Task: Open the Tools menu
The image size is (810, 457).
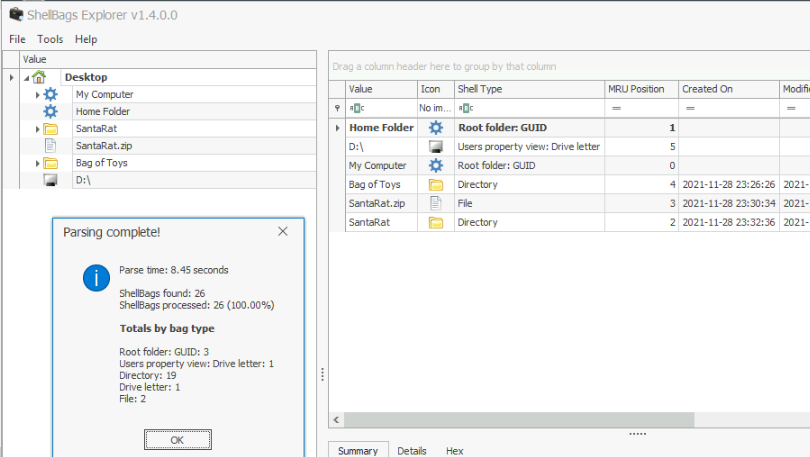Action: pos(50,39)
